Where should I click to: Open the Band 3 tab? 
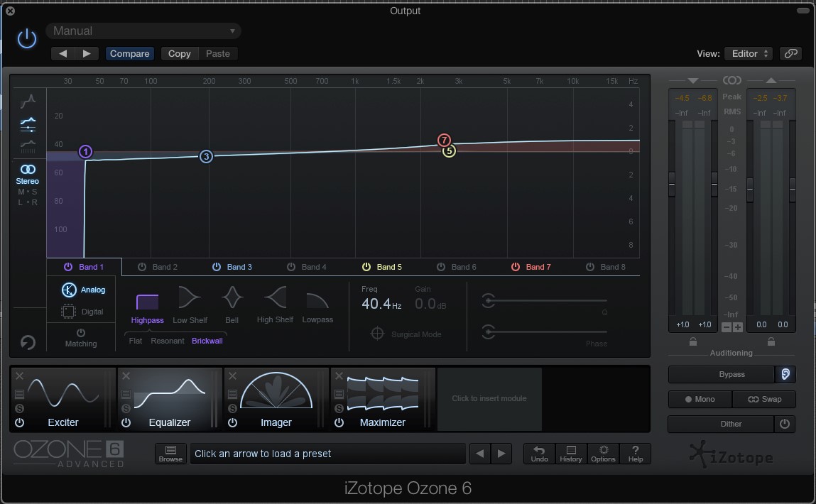(x=233, y=267)
